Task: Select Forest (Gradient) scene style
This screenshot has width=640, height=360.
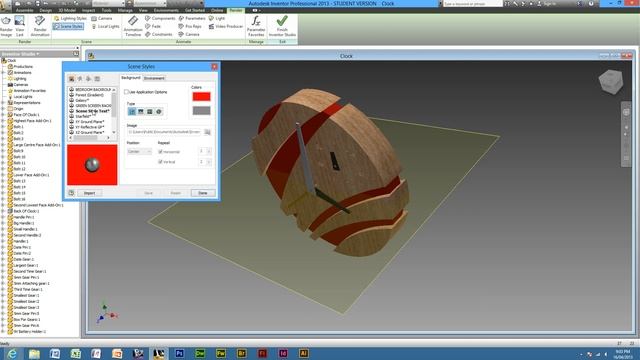Action: tap(89, 95)
